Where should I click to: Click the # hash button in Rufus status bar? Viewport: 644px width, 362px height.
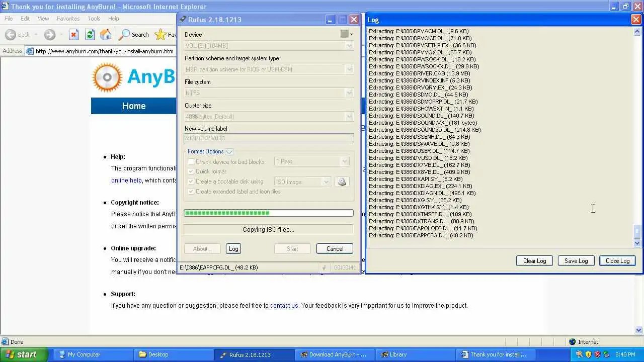324,268
